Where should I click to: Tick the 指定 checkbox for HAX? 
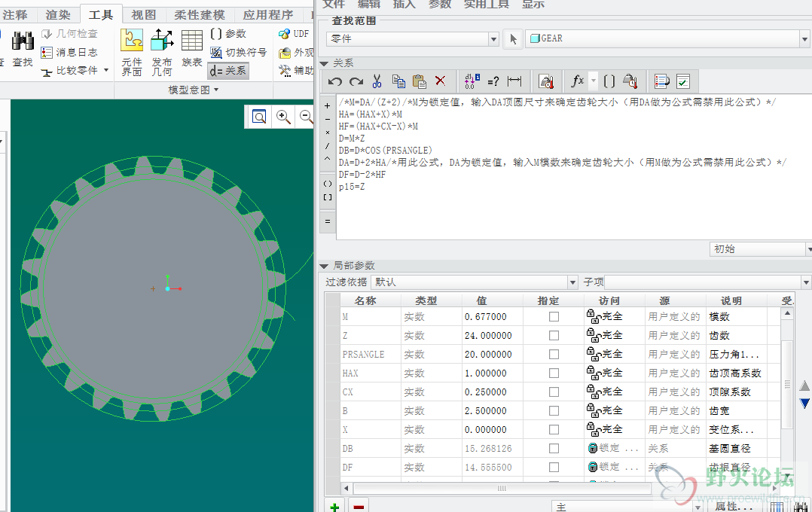(554, 373)
